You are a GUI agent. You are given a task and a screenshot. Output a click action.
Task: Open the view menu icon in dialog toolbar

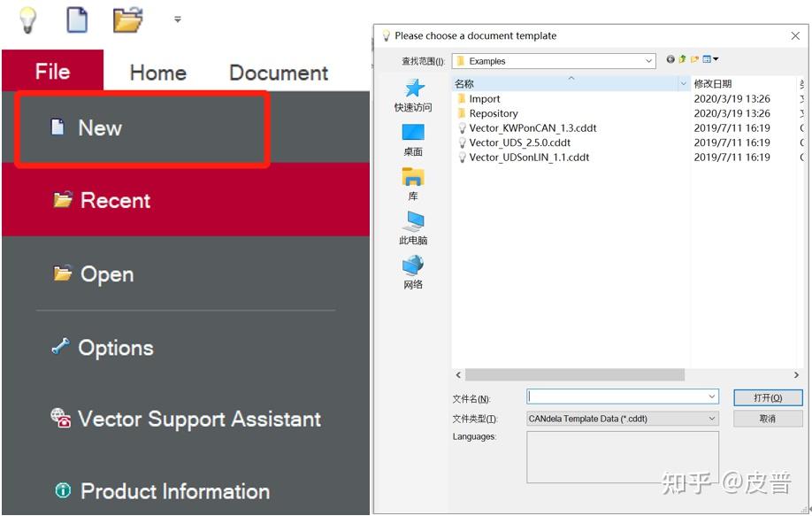coord(710,59)
